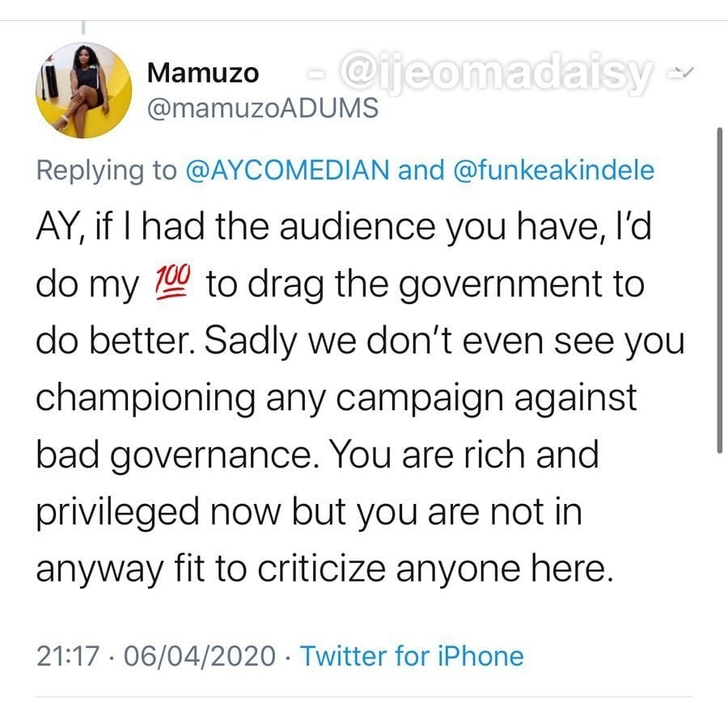The image size is (728, 728).
Task: Open the @mamuzoADUMS handle
Action: [x=262, y=108]
